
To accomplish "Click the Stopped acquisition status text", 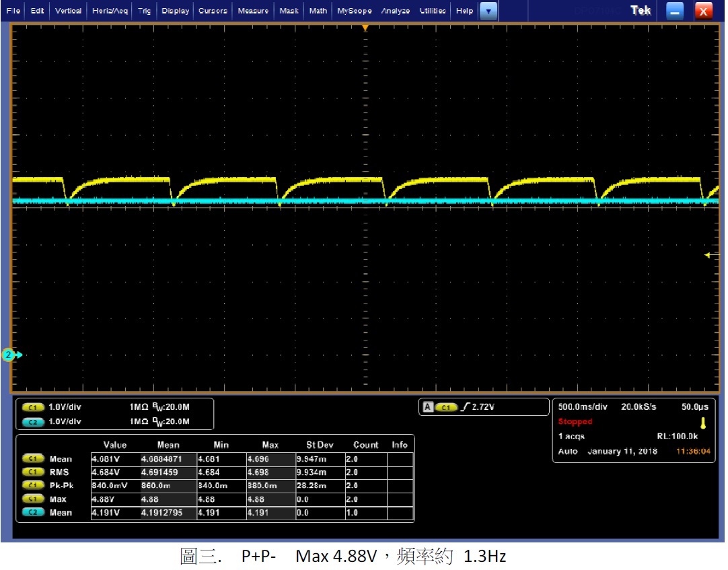I will pos(575,422).
